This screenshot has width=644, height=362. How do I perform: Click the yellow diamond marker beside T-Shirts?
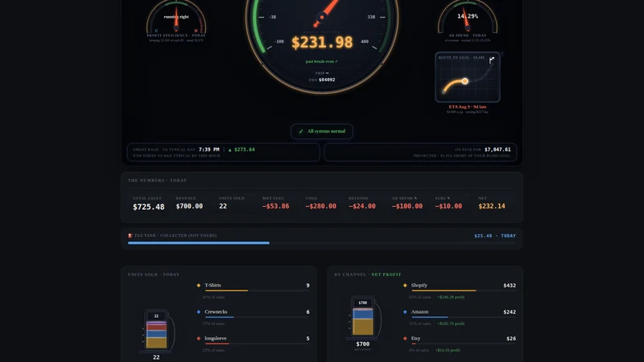pos(199,286)
